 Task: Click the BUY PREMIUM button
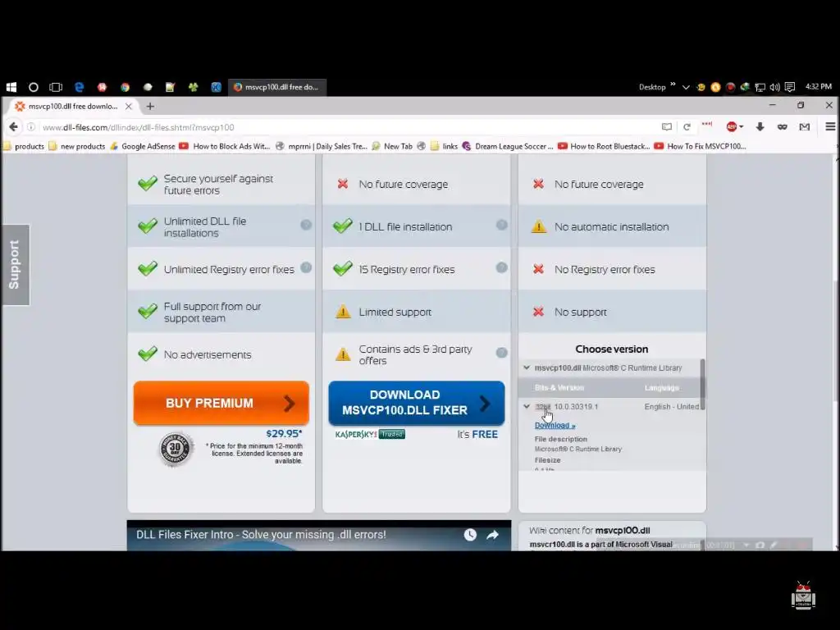221,403
